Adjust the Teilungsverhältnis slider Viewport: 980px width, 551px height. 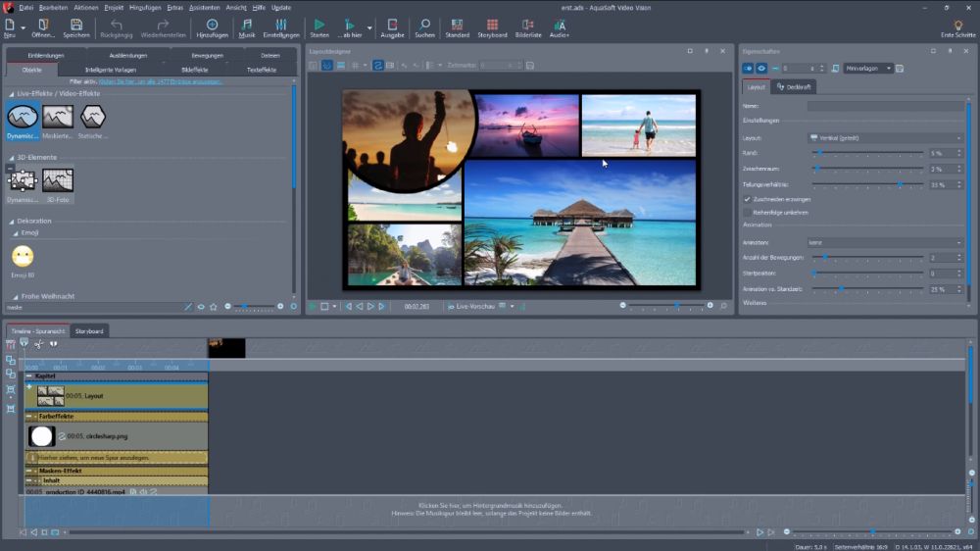(899, 184)
